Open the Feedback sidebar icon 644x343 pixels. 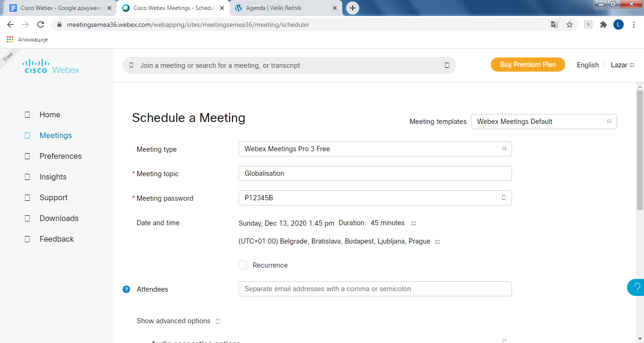click(27, 239)
